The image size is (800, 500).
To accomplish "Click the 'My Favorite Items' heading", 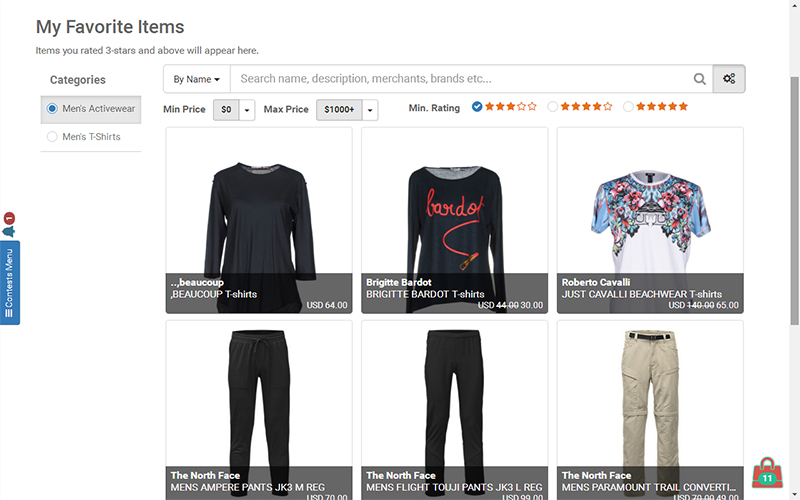I will [110, 27].
